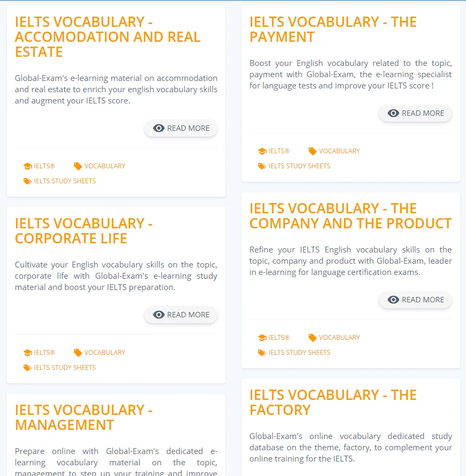The image size is (466, 476).
Task: Click the double-tag icon in Company and Product card
Action: (x=262, y=353)
